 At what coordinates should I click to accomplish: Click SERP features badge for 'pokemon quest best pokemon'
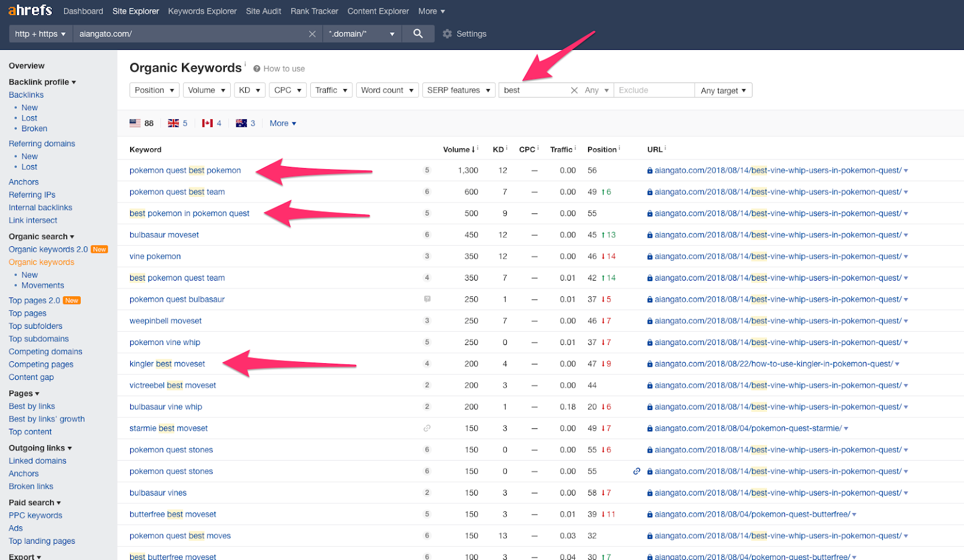point(427,170)
